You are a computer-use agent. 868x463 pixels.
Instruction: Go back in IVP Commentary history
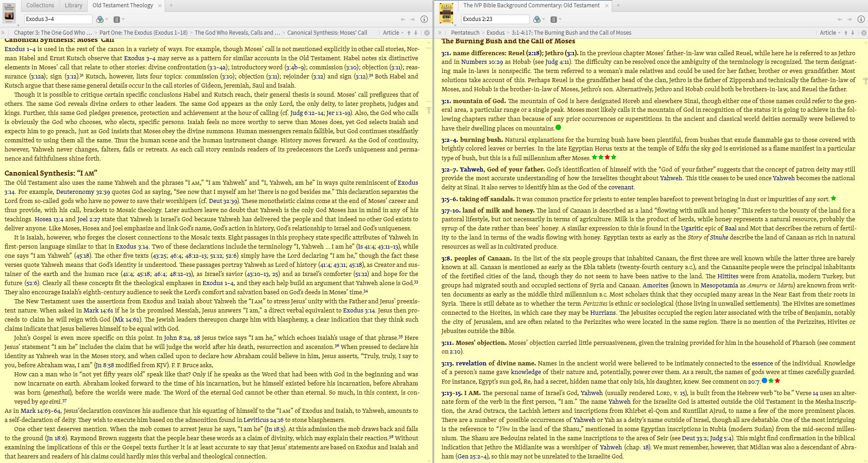point(840,19)
